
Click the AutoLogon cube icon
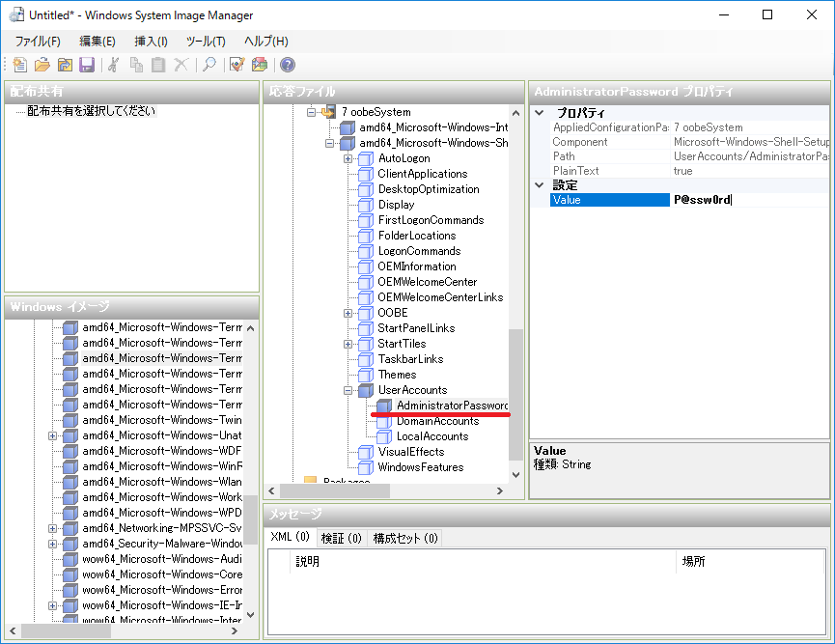pyautogui.click(x=366, y=158)
